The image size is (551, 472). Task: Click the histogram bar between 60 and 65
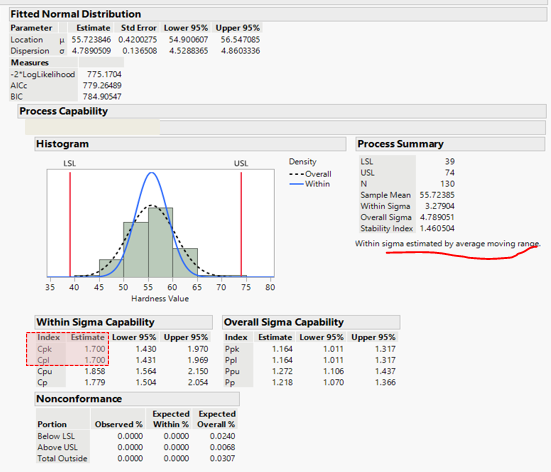click(185, 263)
